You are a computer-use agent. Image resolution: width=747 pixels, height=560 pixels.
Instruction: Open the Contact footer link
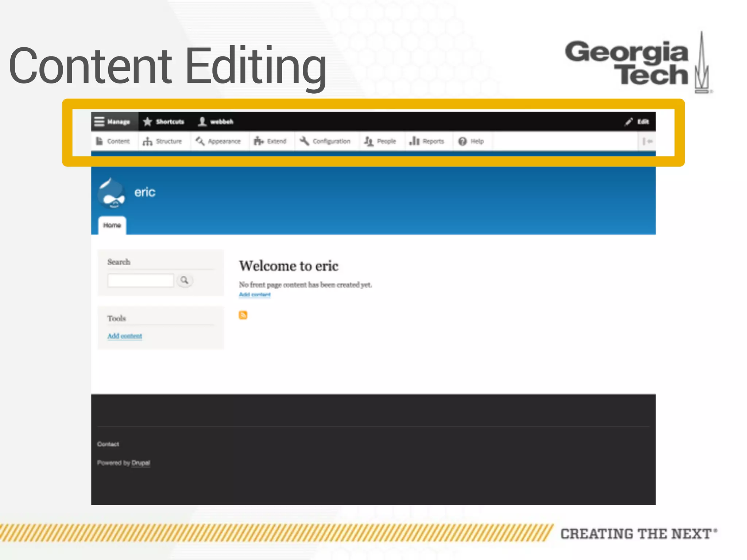coord(108,444)
